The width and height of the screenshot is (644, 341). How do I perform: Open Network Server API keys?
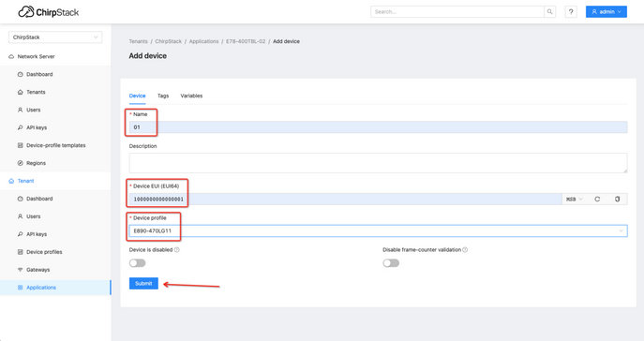pyautogui.click(x=37, y=127)
